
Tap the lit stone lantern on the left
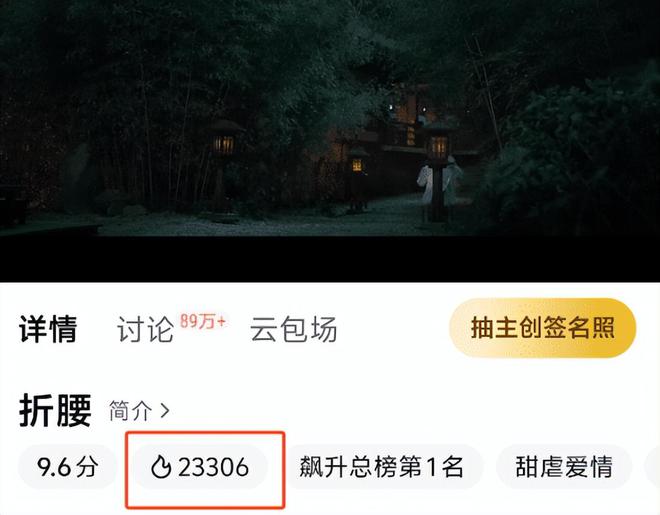223,145
